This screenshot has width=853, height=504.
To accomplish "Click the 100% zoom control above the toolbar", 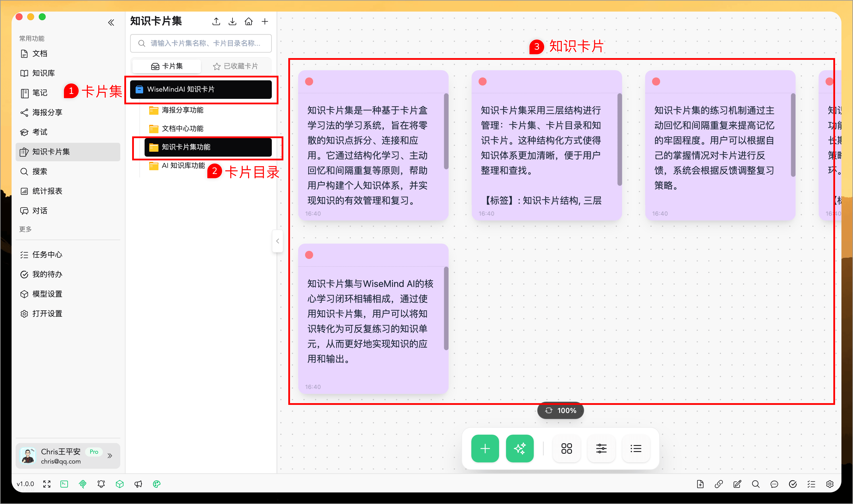I will tap(560, 410).
